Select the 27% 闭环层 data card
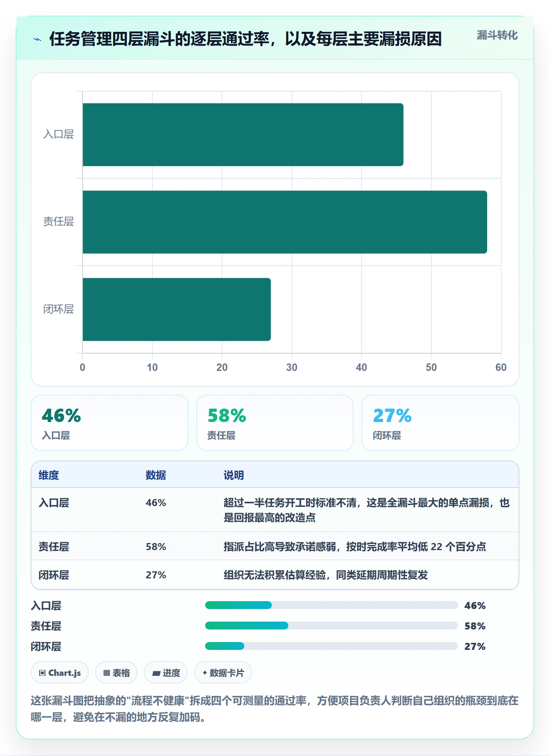550x756 pixels. pyautogui.click(x=440, y=423)
